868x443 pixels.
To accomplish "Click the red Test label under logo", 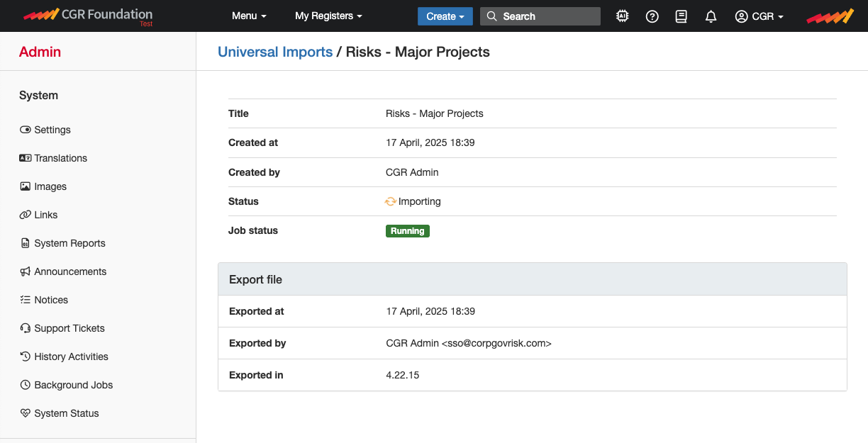I will tap(146, 24).
